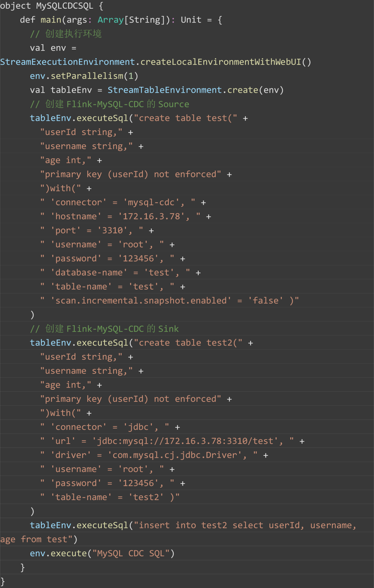374x588 pixels.
Task: Click the setParallelism method call
Action: point(87,76)
